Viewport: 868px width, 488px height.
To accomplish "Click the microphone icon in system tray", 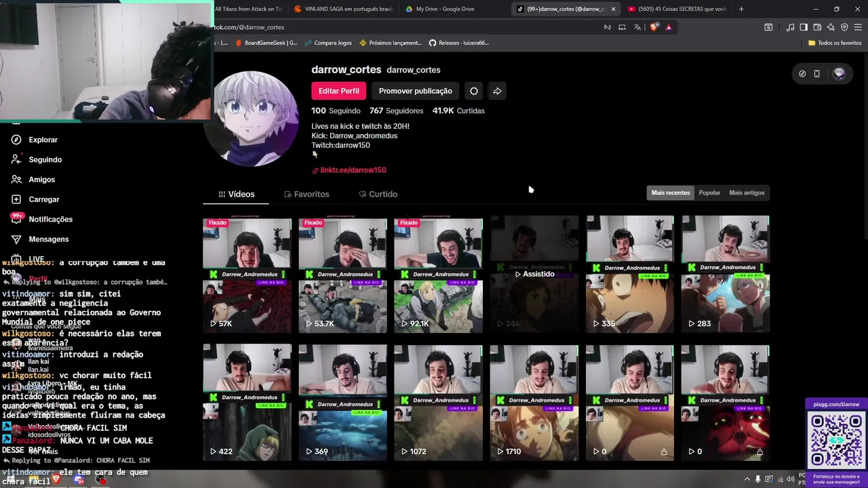I will pos(758,479).
